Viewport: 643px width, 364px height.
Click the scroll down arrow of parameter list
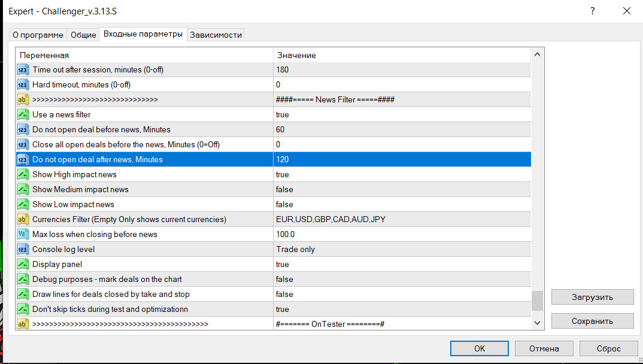[x=537, y=323]
